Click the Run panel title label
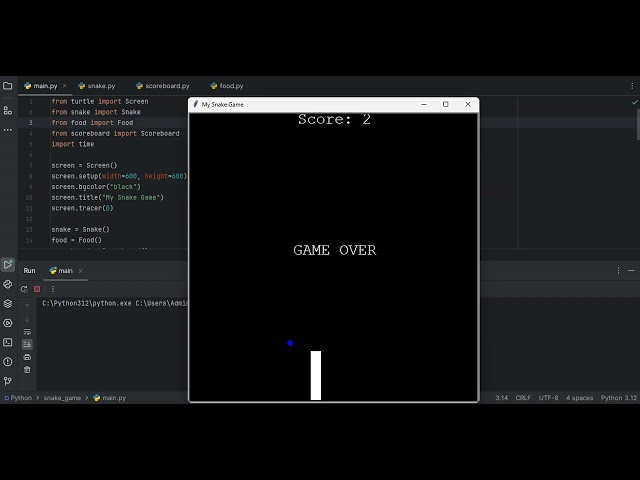 29,271
